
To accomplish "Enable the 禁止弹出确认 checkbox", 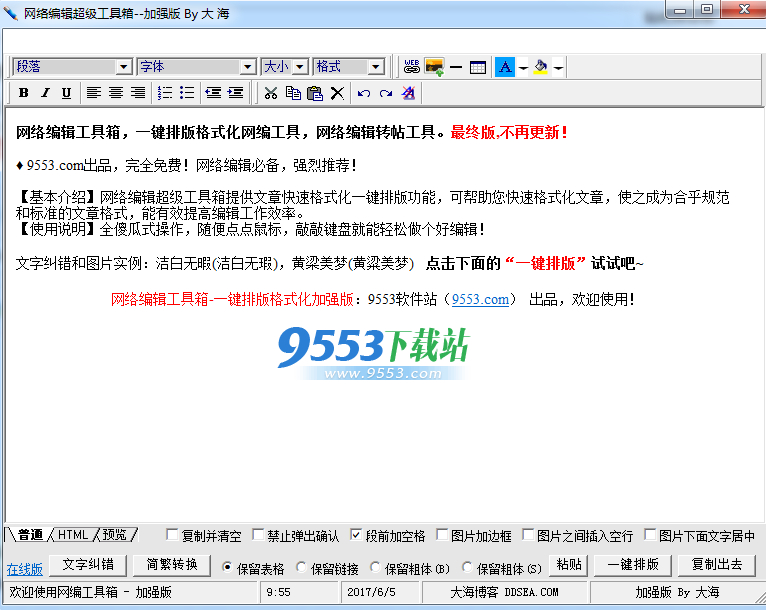I will (258, 535).
